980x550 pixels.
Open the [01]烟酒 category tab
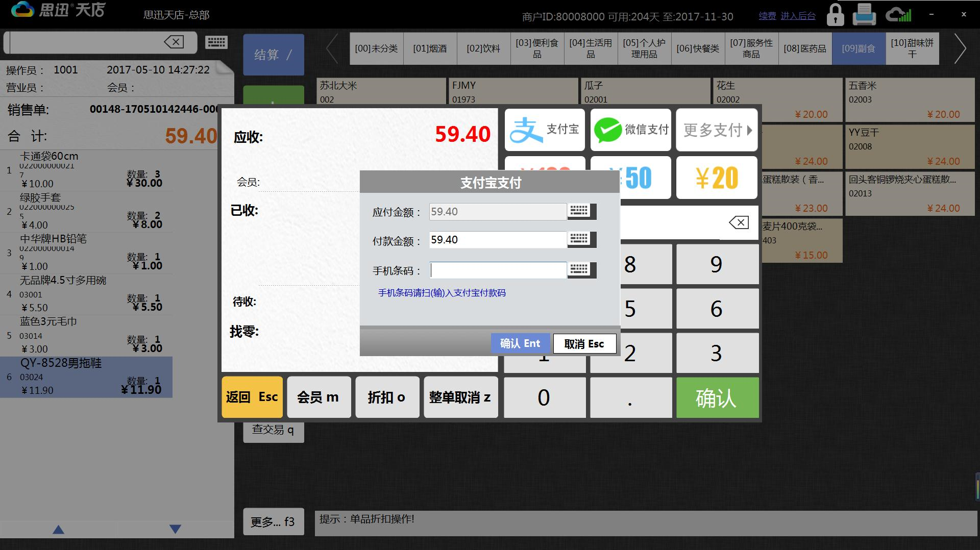[x=430, y=48]
